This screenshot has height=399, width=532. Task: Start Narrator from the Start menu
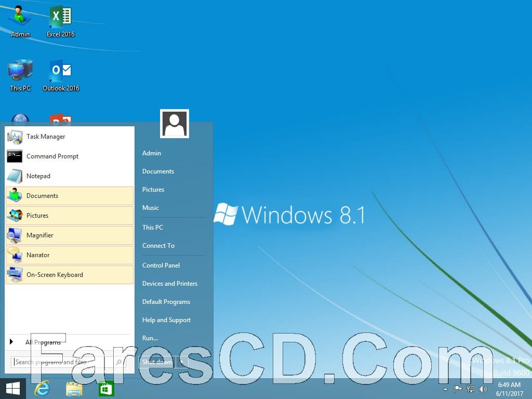coord(70,255)
